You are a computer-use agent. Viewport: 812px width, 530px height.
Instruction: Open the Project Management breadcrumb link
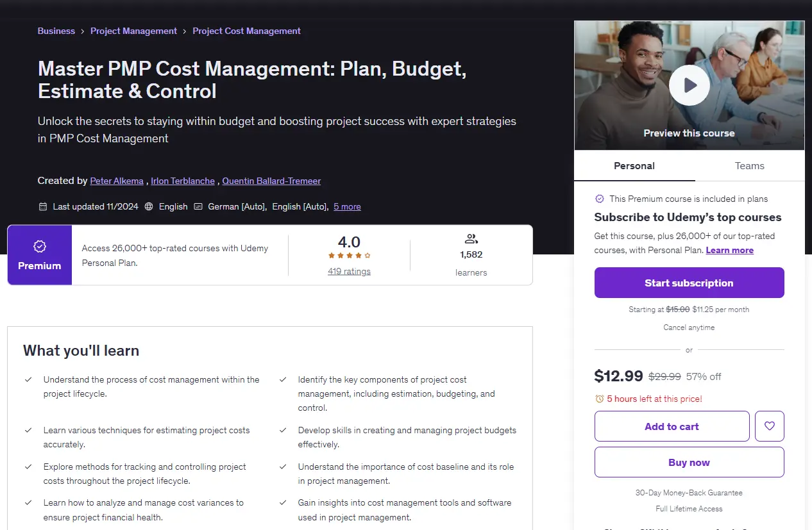point(133,31)
